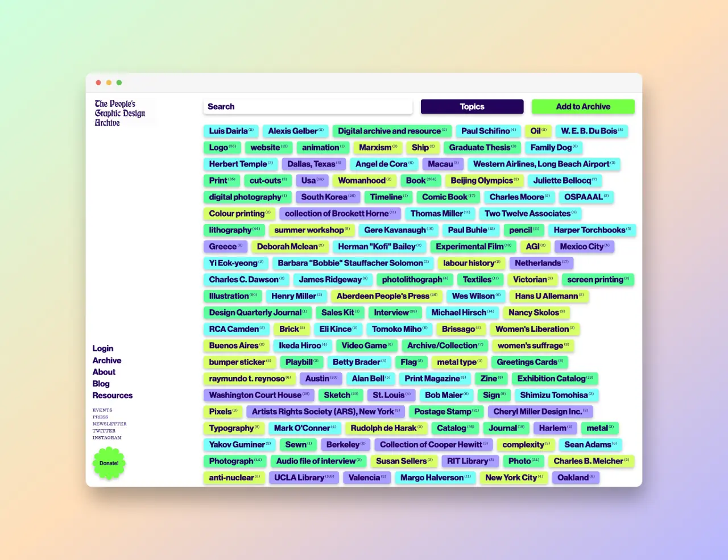
Task: Choose the bumper sticker tag
Action: coord(239,362)
